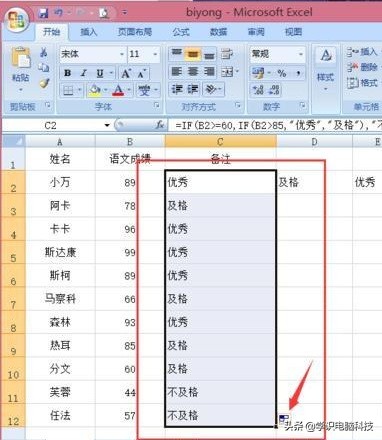Viewport: 382px width, 440px height.
Task: Toggle italic formatting
Action: click(84, 73)
